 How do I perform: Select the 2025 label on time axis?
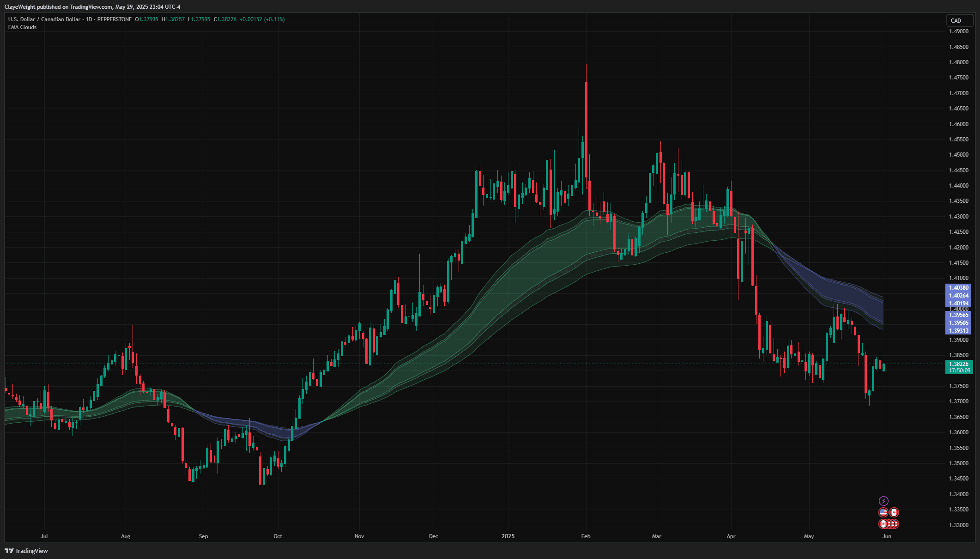pyautogui.click(x=508, y=536)
